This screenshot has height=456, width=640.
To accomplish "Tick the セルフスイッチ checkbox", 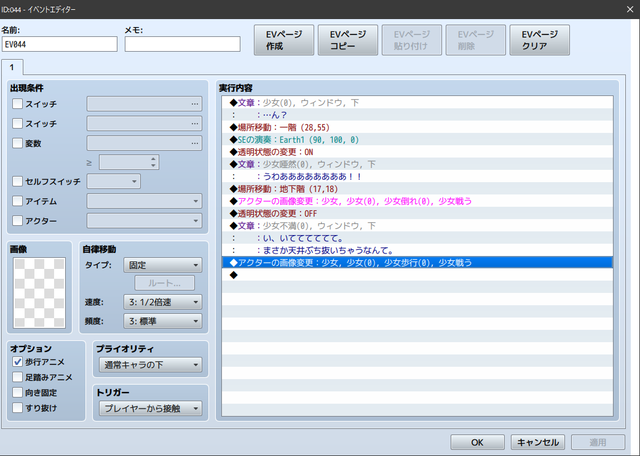I will [17, 181].
